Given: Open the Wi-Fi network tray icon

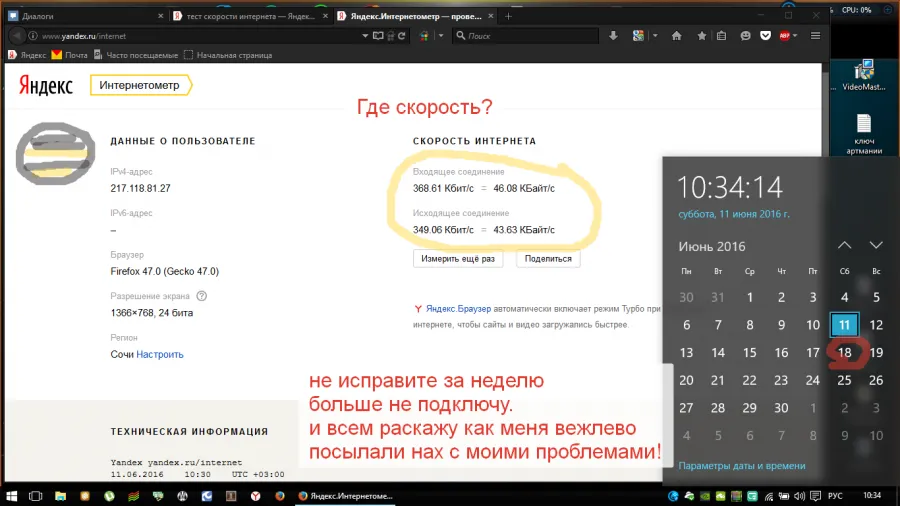Looking at the screenshot, I should click(769, 496).
